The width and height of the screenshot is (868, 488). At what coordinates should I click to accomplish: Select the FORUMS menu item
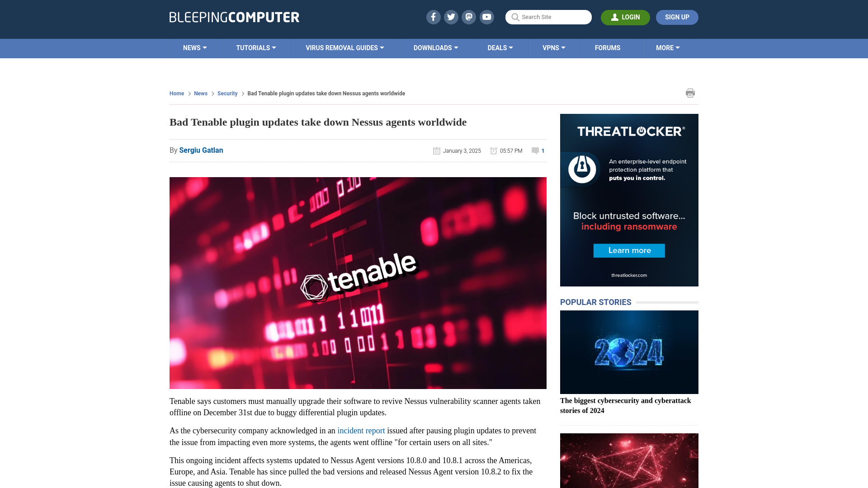(x=608, y=47)
